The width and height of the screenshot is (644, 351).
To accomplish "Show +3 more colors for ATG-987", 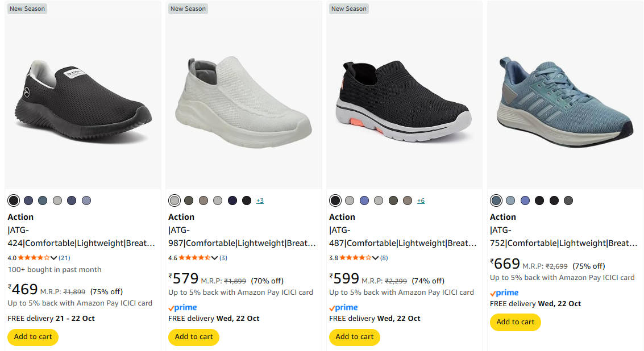I will click(x=260, y=201).
